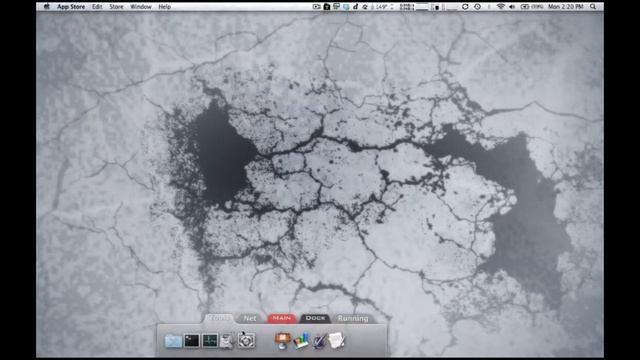
Task: Open the blue folder in the dock
Action: (173, 341)
